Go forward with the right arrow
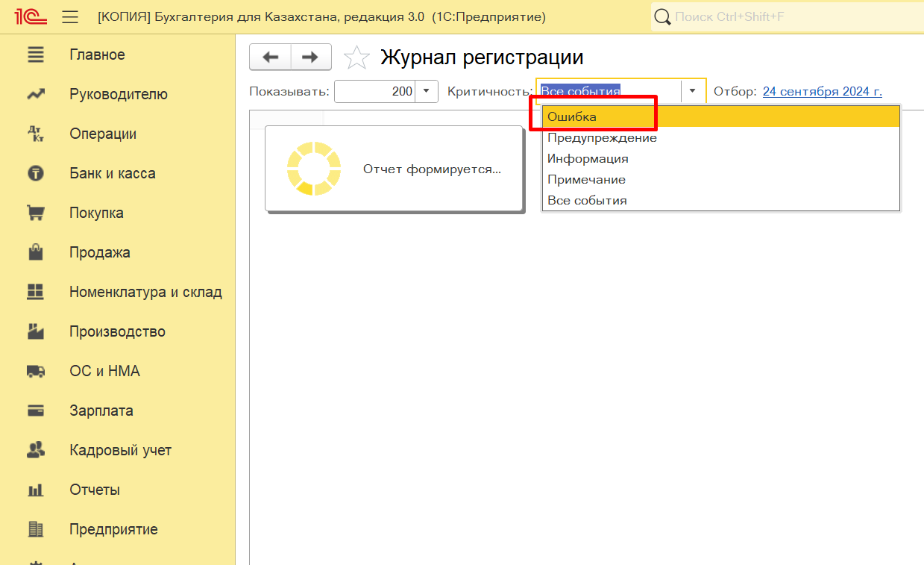Image resolution: width=924 pixels, height=565 pixels. point(311,57)
